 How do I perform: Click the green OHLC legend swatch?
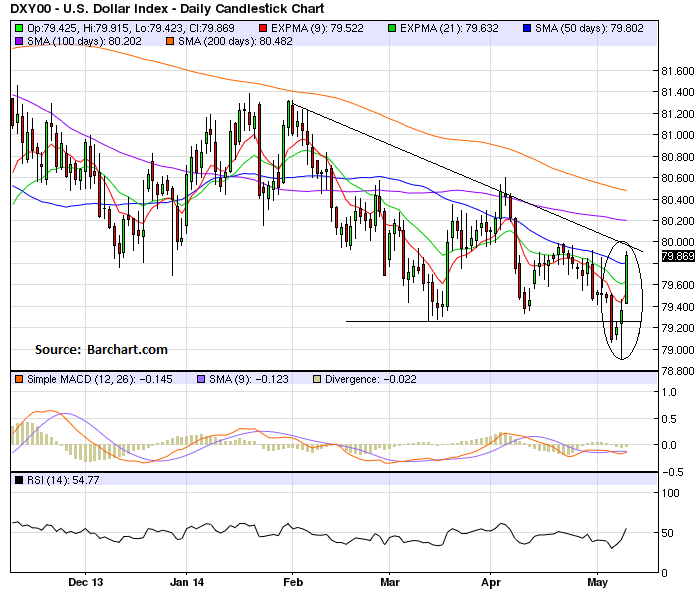19,28
